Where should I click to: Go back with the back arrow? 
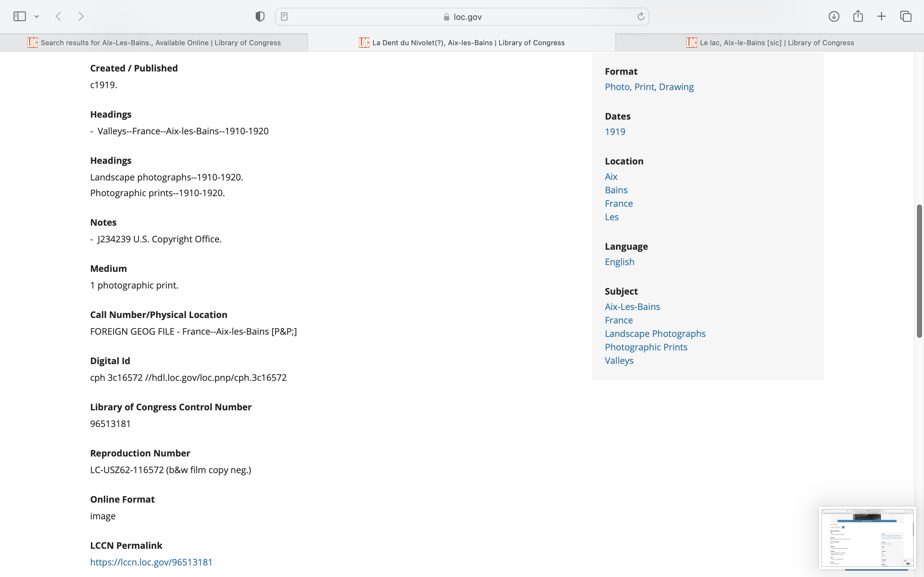click(58, 16)
